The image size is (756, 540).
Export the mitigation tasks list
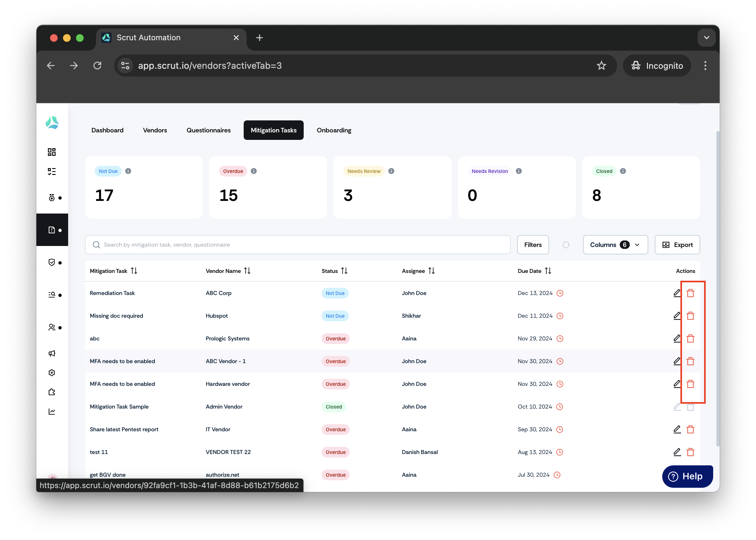677,245
